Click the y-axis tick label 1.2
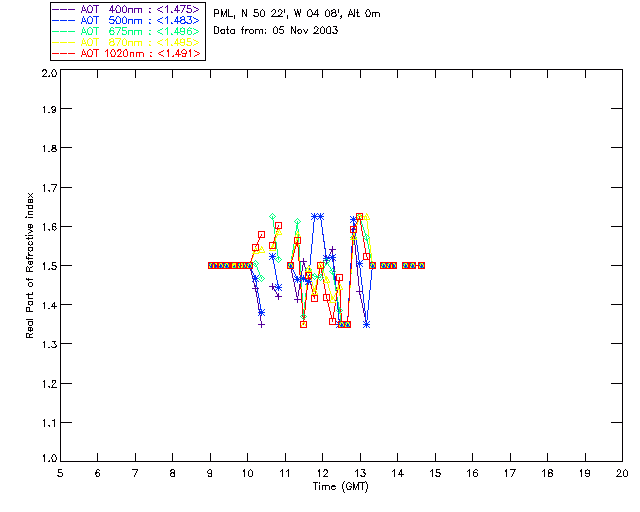The image size is (640, 512). (49, 384)
